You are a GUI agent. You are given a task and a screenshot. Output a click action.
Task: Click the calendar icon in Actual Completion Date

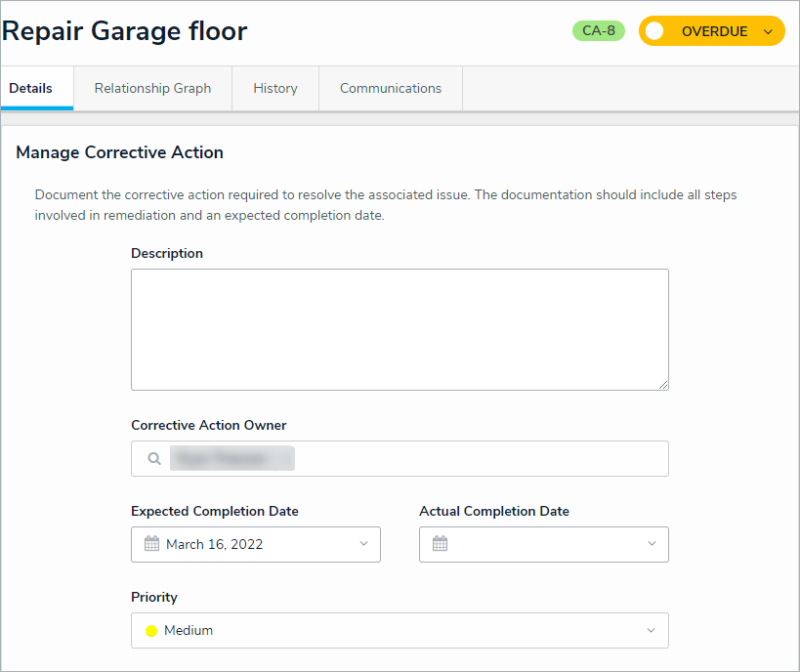tap(440, 544)
